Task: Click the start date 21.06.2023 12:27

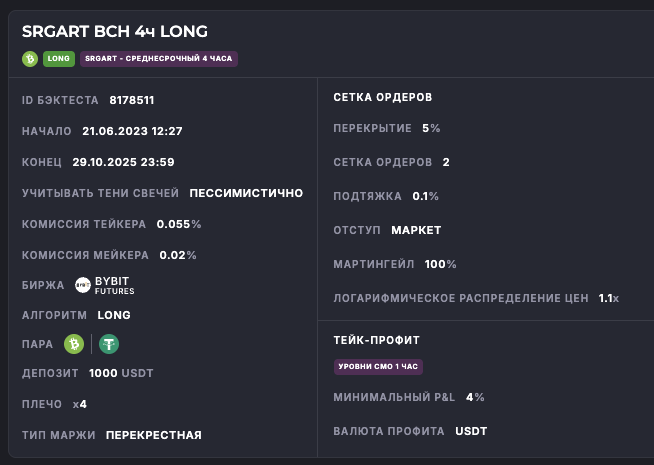Action: 132,131
